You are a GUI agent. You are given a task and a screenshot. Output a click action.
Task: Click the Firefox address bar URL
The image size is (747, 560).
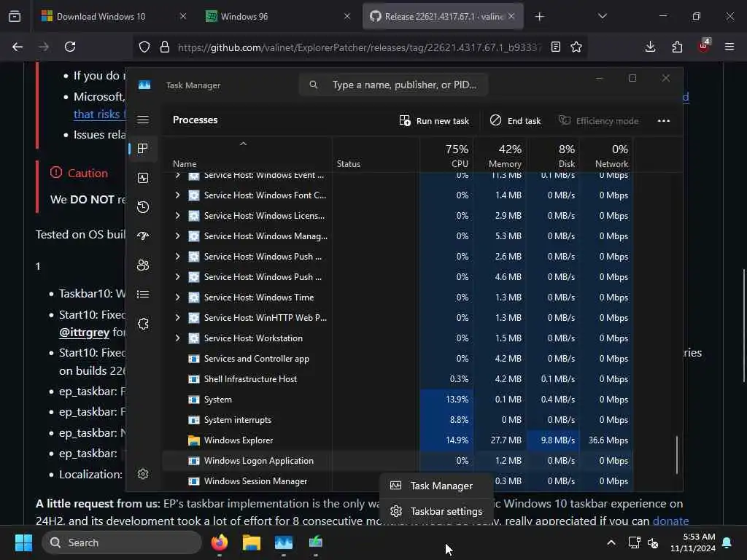[x=359, y=47]
